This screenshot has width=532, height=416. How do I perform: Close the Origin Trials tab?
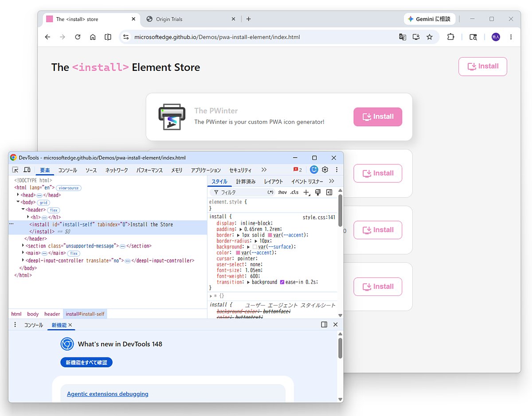234,19
